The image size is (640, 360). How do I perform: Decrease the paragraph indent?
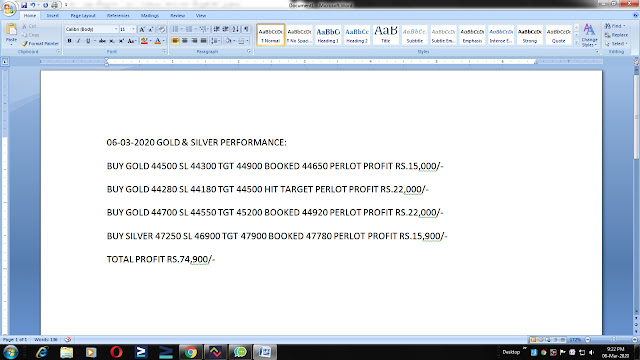(216, 29)
